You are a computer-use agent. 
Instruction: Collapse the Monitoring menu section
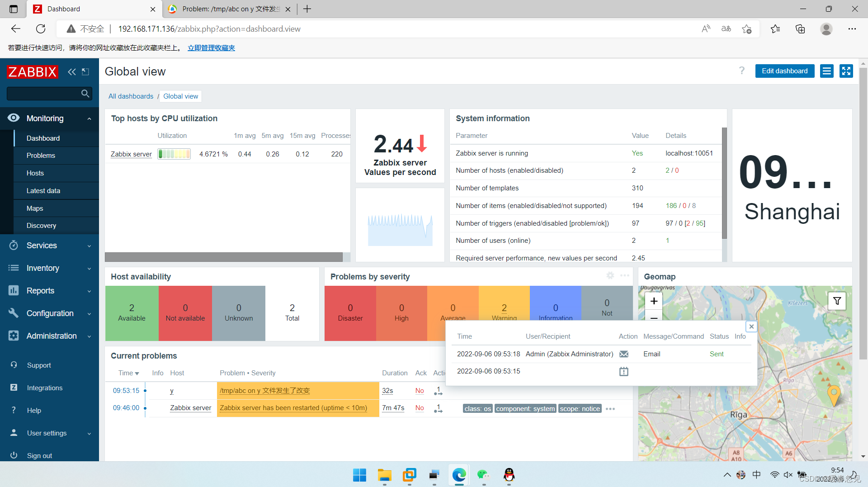point(49,118)
